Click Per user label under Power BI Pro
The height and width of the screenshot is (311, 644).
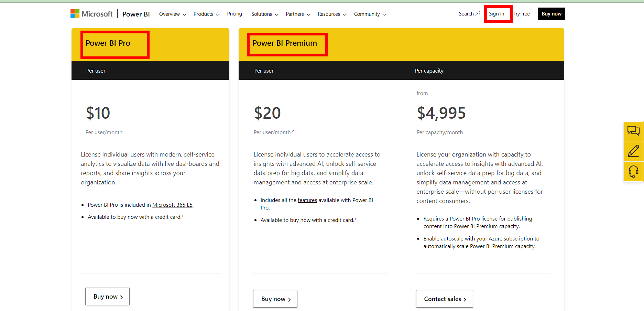point(96,71)
